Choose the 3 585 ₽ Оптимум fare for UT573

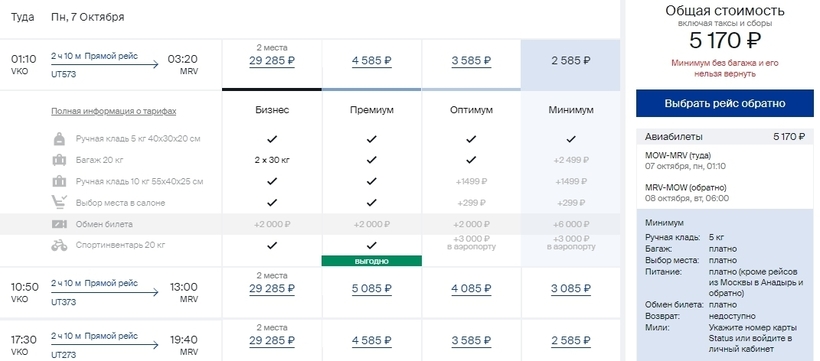pos(471,61)
